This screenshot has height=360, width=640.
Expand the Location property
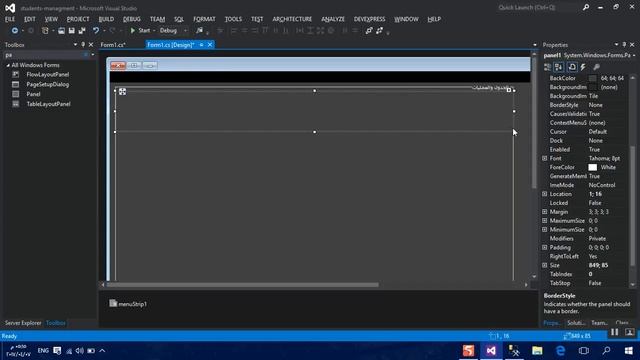[x=544, y=194]
